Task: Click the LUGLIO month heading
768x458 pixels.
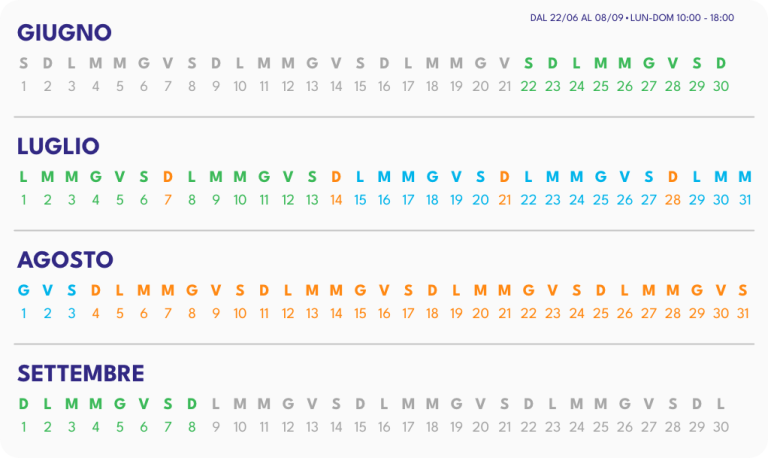Action: pos(58,146)
